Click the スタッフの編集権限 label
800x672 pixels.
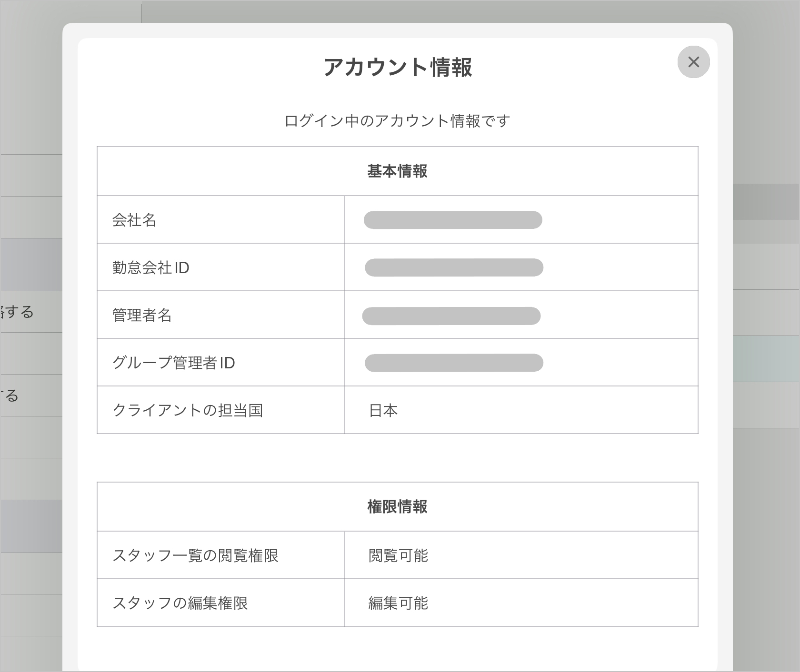[180, 603]
